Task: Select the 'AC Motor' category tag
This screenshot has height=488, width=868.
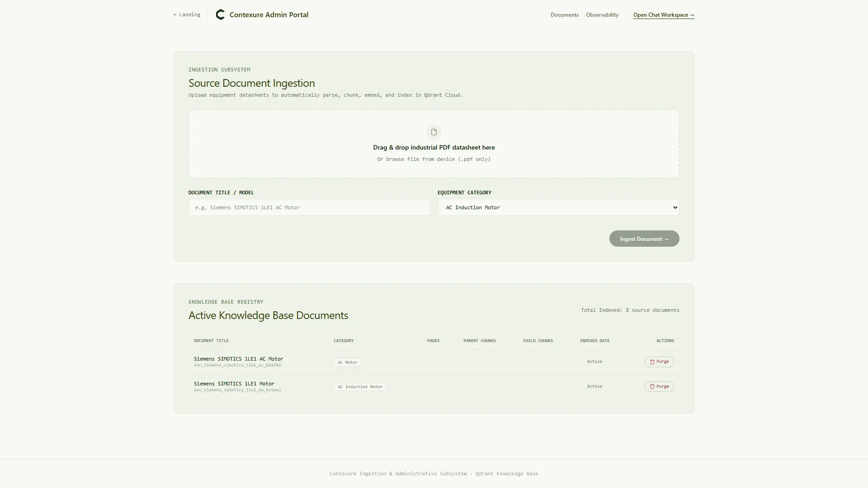Action: tap(348, 362)
